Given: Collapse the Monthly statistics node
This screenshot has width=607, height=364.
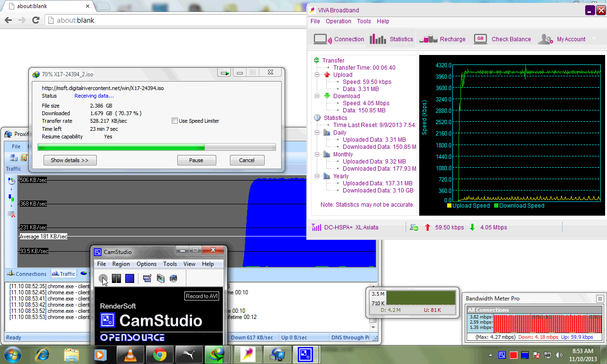Looking at the screenshot, I should point(317,155).
